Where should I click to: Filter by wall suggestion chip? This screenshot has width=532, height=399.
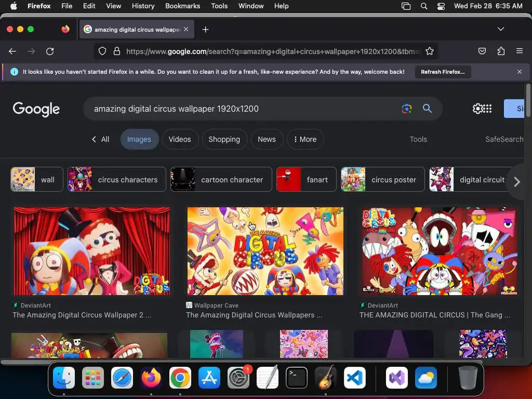point(37,179)
